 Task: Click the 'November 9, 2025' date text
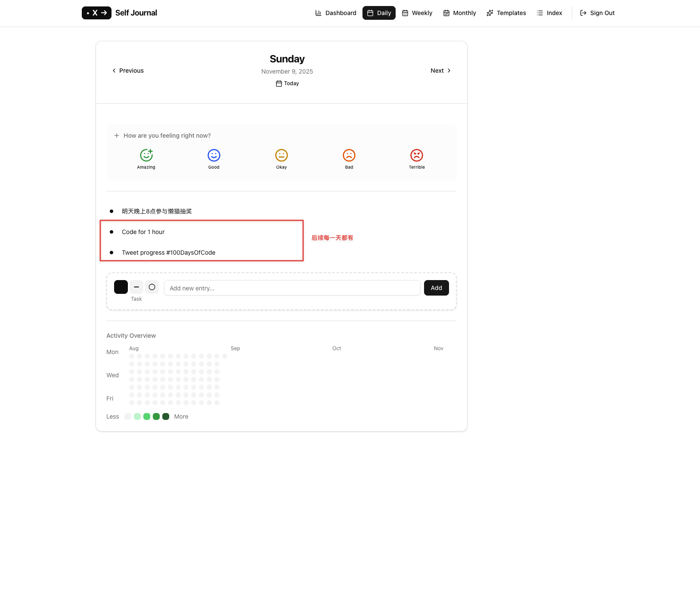287,71
